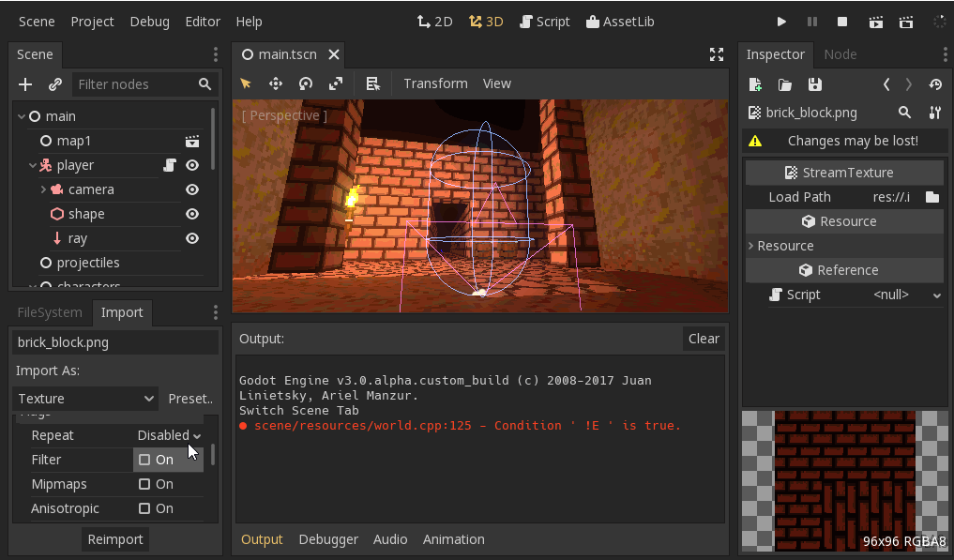Switch to the Node tab

[x=840, y=54]
